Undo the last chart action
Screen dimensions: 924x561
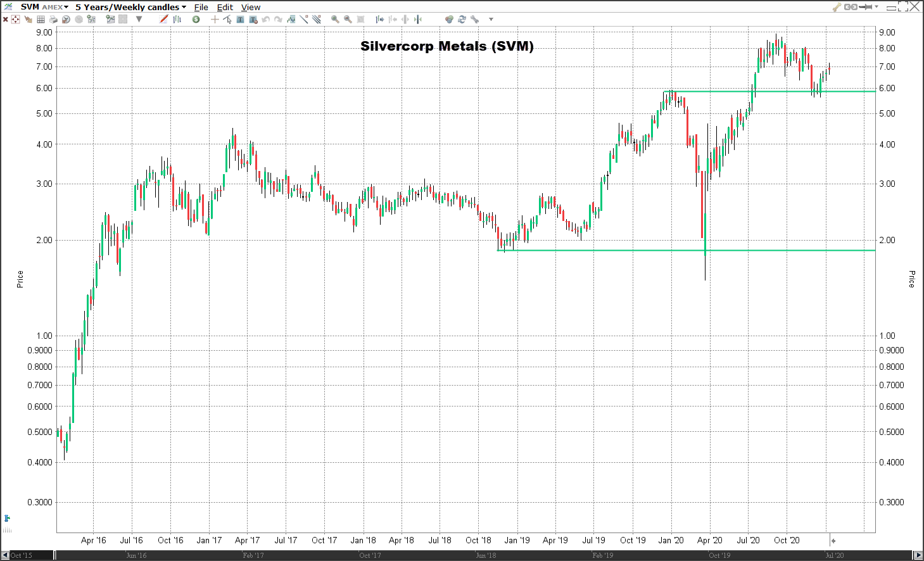[x=265, y=19]
